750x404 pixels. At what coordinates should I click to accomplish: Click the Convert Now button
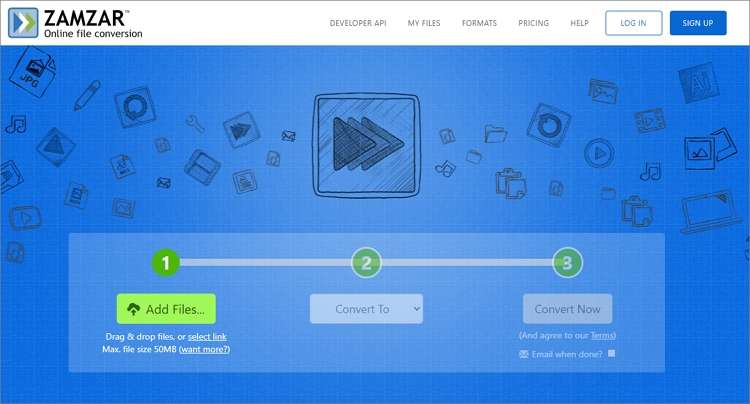click(567, 309)
